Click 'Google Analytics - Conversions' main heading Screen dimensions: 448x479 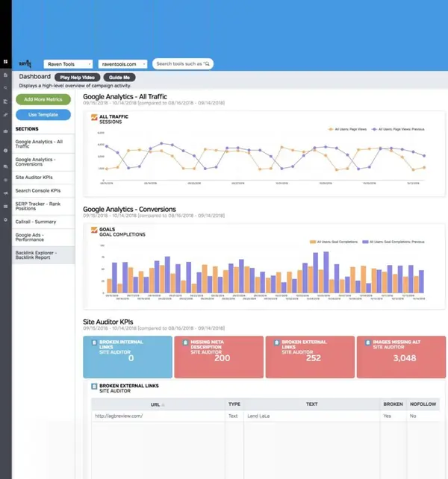[129, 209]
